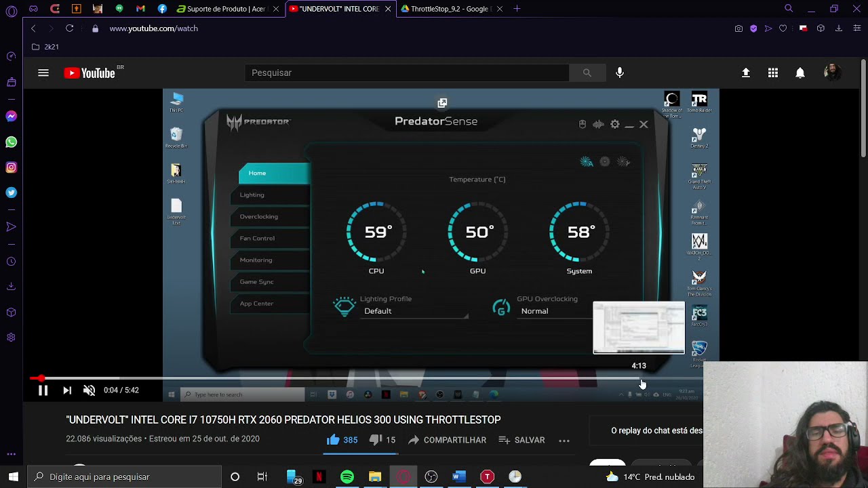Open sidebar downloads arrow icon
The width and height of the screenshot is (868, 488).
tap(11, 287)
